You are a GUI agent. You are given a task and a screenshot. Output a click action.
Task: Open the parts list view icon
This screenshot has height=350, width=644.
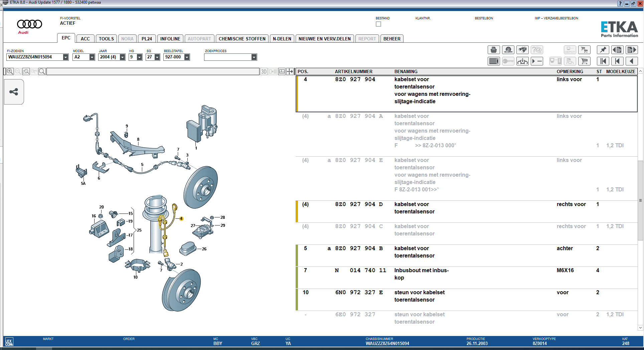pyautogui.click(x=494, y=61)
